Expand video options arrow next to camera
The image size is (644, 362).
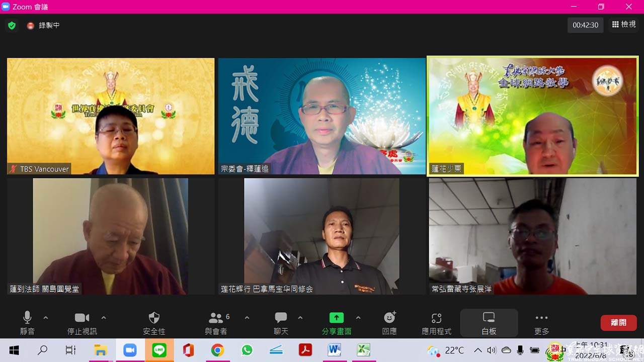(104, 318)
